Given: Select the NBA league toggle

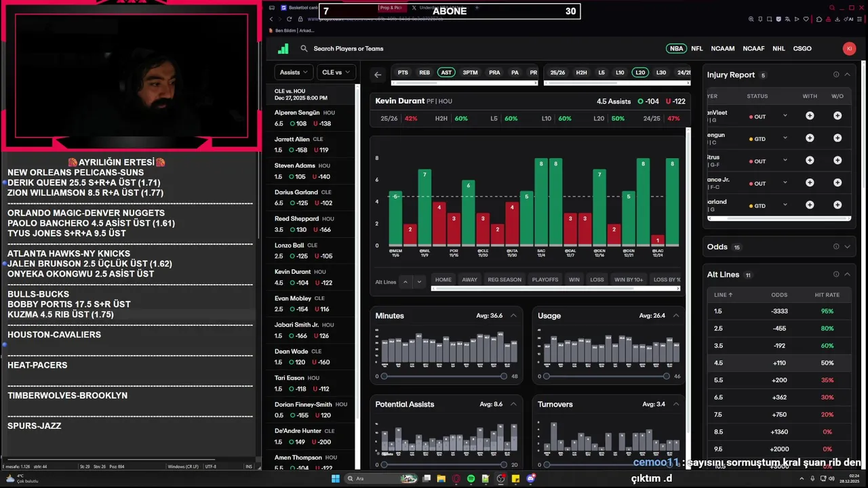Looking at the screenshot, I should tap(676, 49).
